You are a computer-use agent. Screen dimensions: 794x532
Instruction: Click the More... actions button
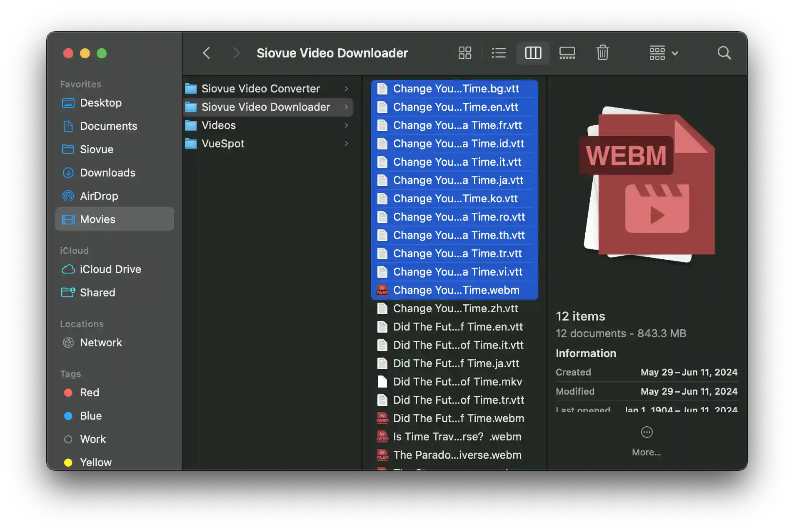[647, 441]
